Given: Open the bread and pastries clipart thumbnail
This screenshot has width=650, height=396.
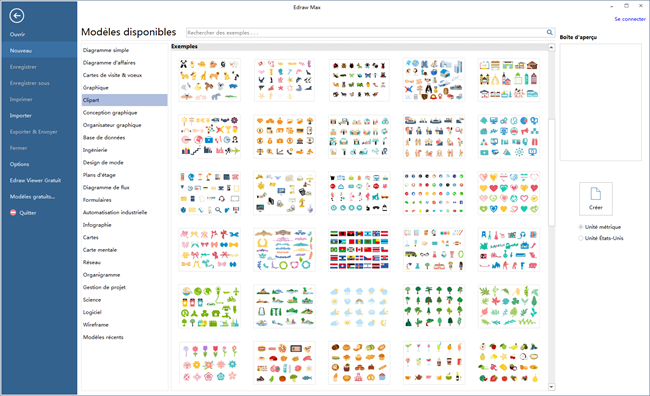Looking at the screenshot, I should click(359, 363).
